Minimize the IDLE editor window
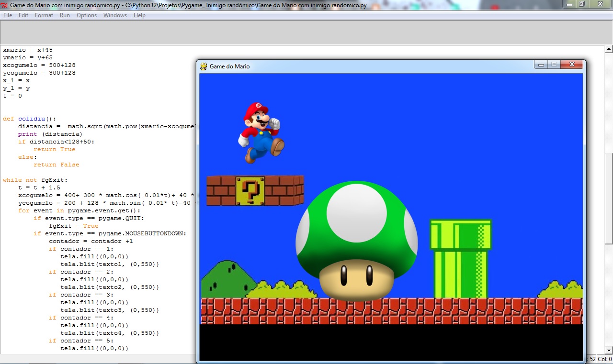 click(x=569, y=4)
